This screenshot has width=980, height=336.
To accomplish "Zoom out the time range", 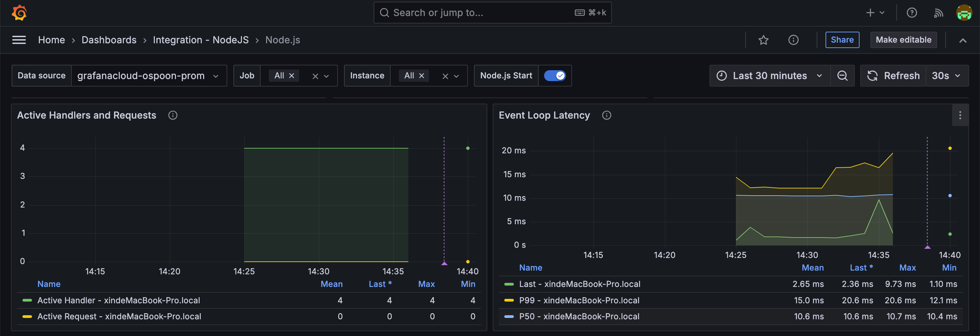I will [842, 75].
